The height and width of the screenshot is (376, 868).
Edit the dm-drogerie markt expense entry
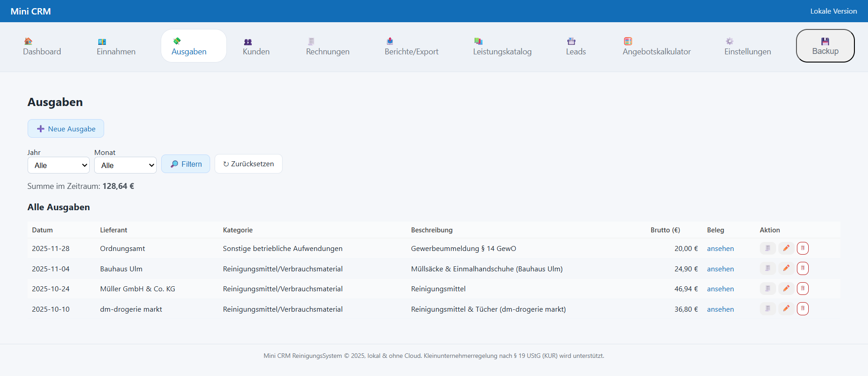[786, 309]
